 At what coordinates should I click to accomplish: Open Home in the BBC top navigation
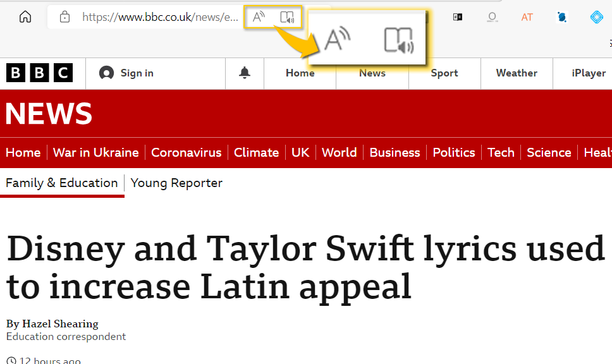(300, 73)
